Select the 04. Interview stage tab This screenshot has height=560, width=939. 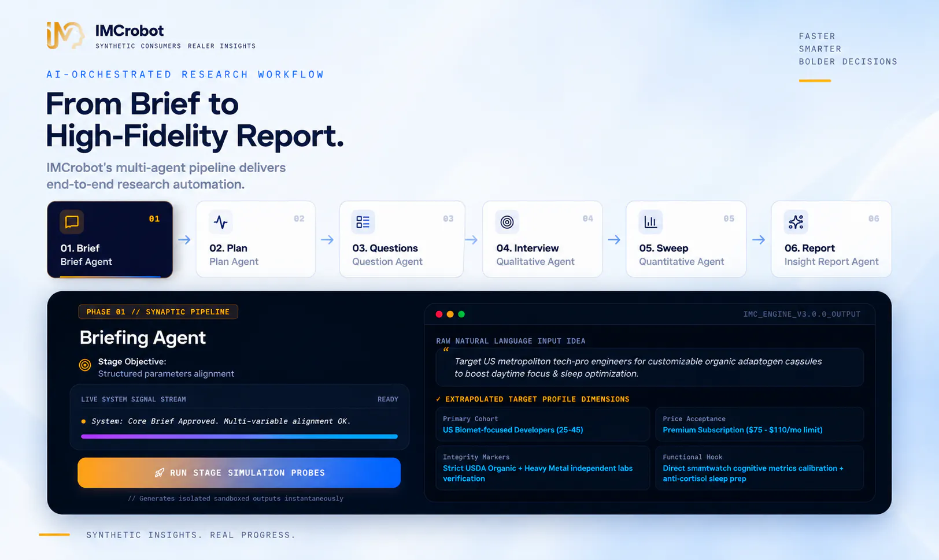(542, 239)
